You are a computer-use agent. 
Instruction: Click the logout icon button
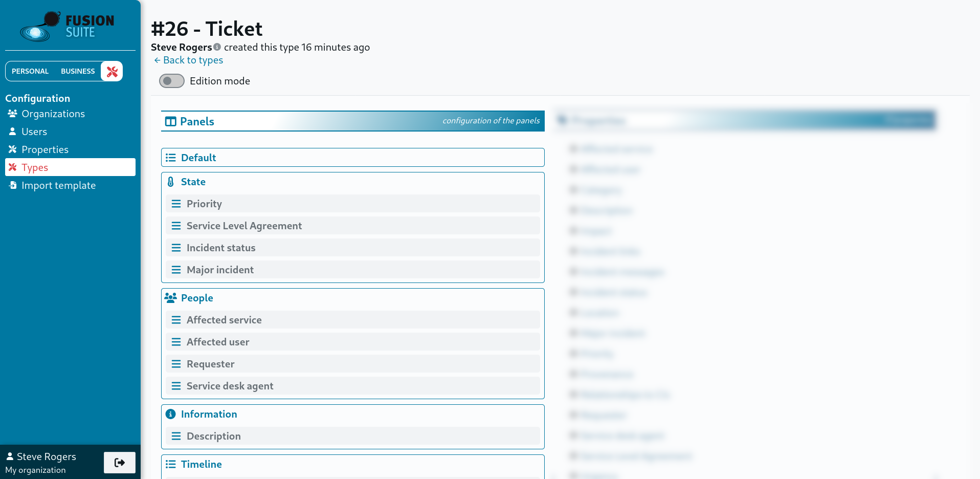point(120,463)
